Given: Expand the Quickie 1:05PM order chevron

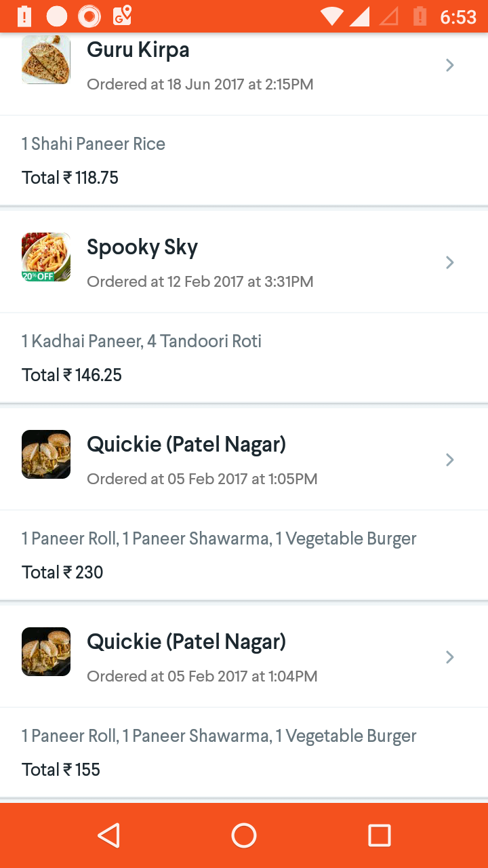Looking at the screenshot, I should [x=449, y=460].
